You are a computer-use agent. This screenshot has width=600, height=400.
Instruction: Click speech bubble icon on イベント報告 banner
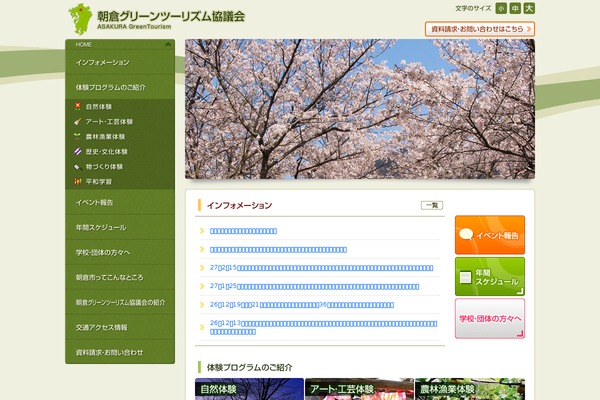tap(466, 234)
